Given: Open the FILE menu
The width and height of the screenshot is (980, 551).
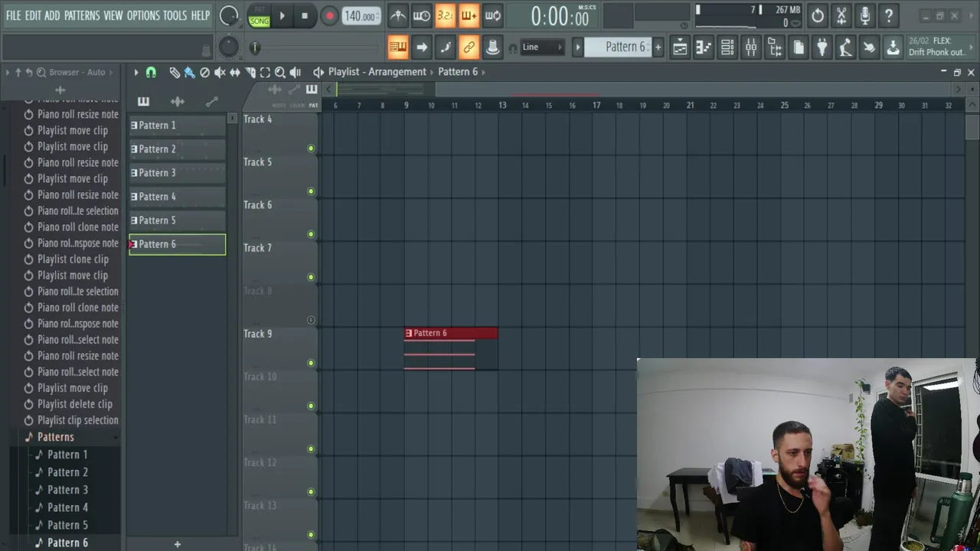Looking at the screenshot, I should [x=14, y=15].
